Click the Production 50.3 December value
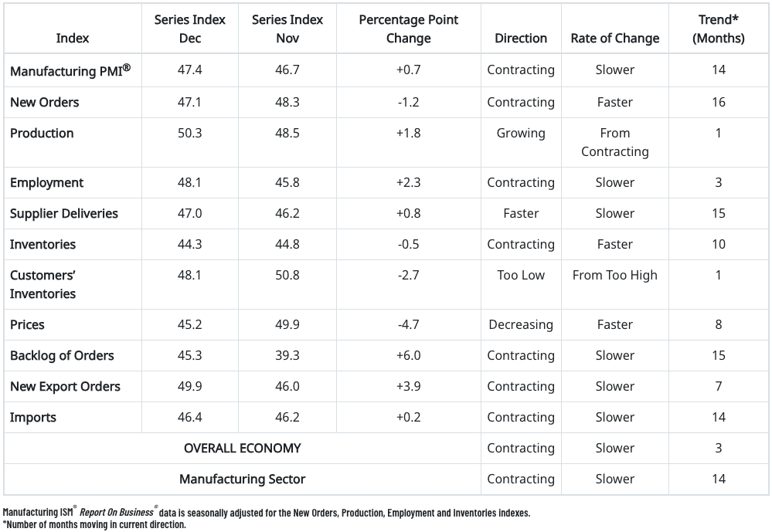The height and width of the screenshot is (532, 772). (189, 133)
